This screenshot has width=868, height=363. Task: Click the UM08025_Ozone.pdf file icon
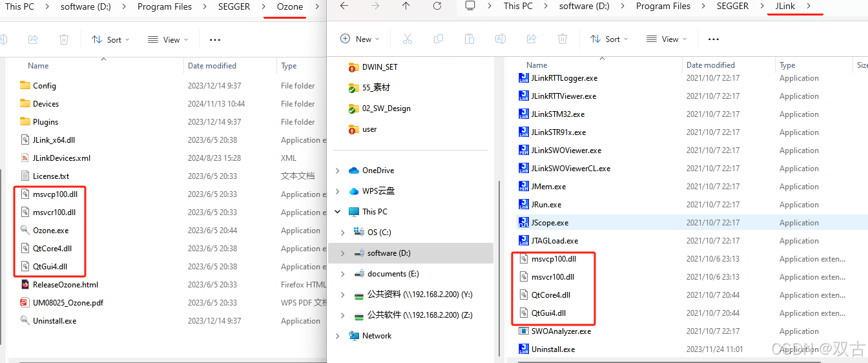pyautogui.click(x=25, y=302)
